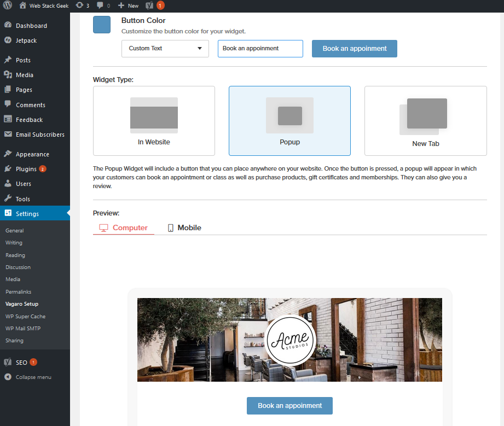This screenshot has width=504, height=426.
Task: Open Media settings submenu item
Action: pos(13,279)
